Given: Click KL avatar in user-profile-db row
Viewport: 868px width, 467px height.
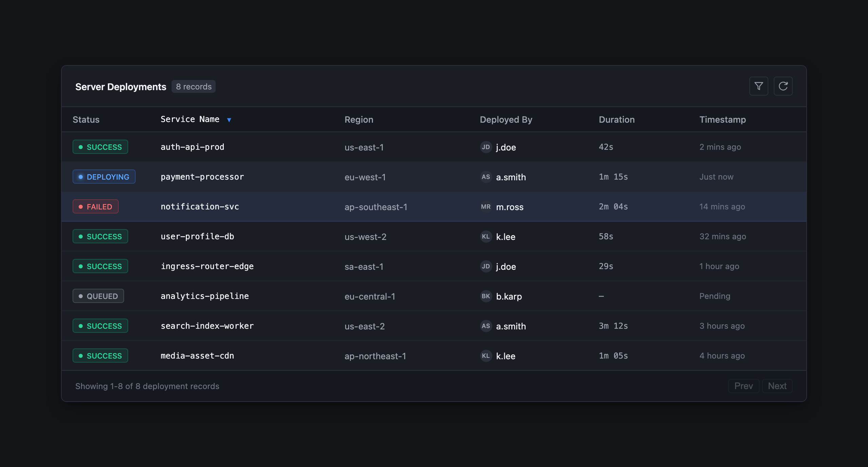Looking at the screenshot, I should (486, 237).
